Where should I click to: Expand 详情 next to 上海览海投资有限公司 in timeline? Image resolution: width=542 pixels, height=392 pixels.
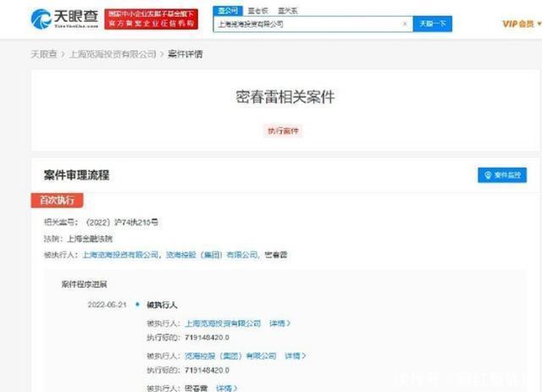coord(279,323)
